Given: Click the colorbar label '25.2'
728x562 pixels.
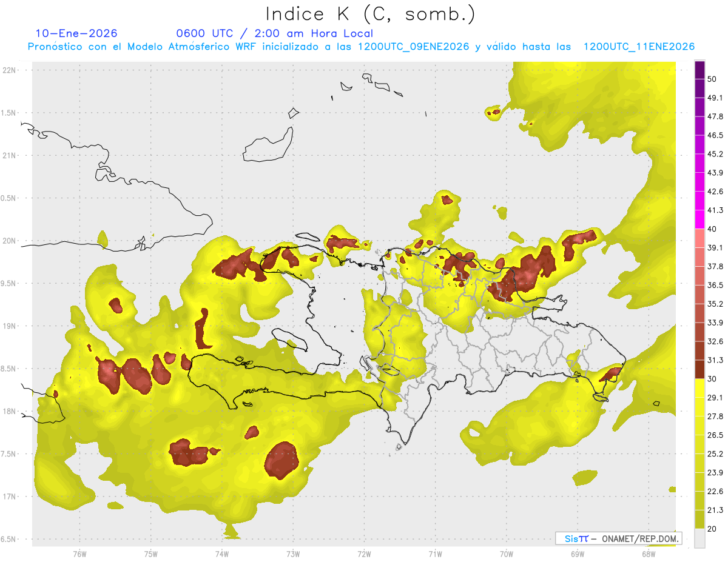Looking at the screenshot, I should (x=715, y=454).
